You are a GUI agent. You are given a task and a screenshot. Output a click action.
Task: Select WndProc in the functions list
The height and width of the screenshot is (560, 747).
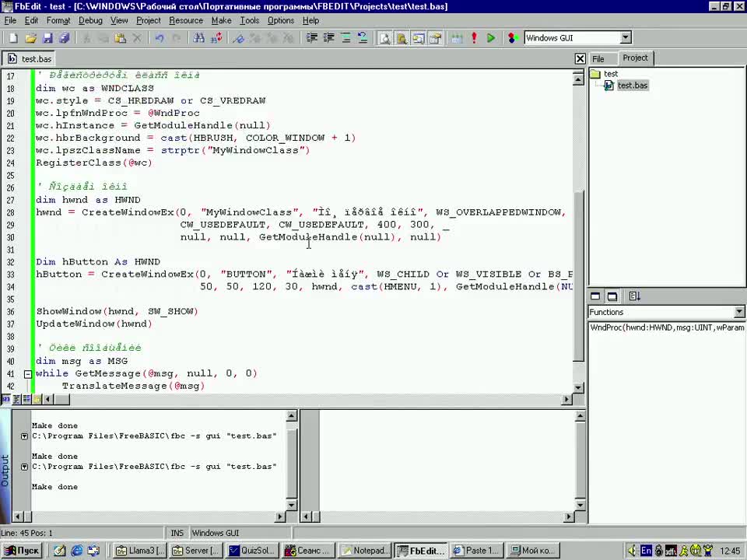click(x=666, y=327)
